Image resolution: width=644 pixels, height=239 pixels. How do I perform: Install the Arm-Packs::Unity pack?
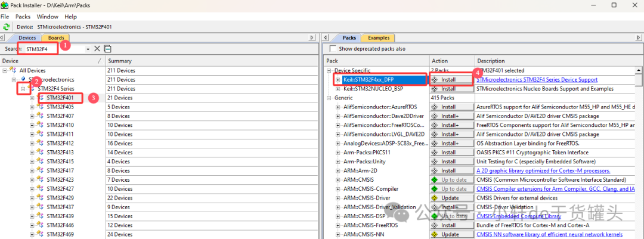click(453, 162)
